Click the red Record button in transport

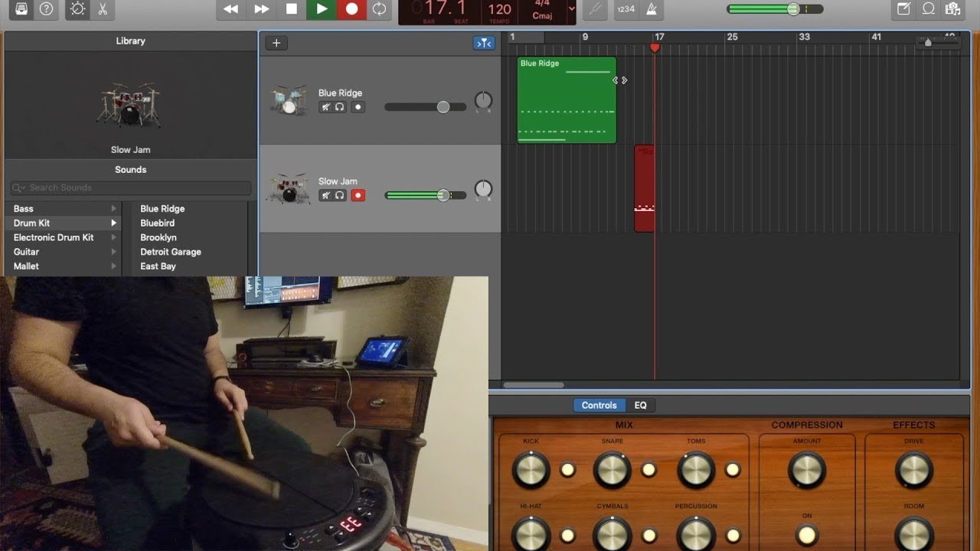click(x=351, y=9)
